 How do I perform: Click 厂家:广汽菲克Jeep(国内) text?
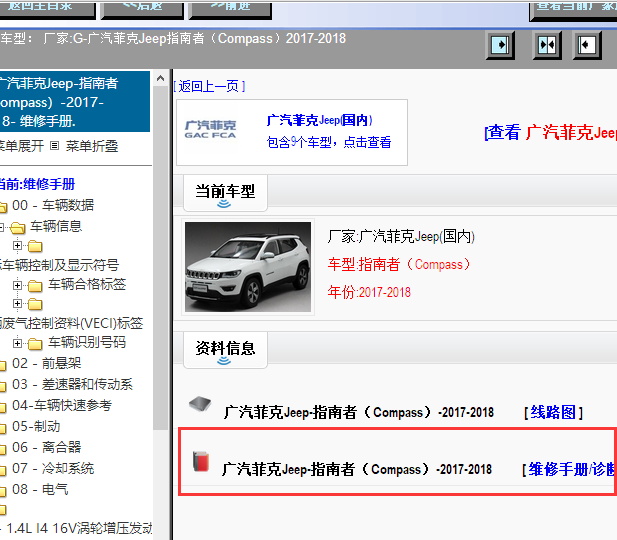pyautogui.click(x=401, y=237)
